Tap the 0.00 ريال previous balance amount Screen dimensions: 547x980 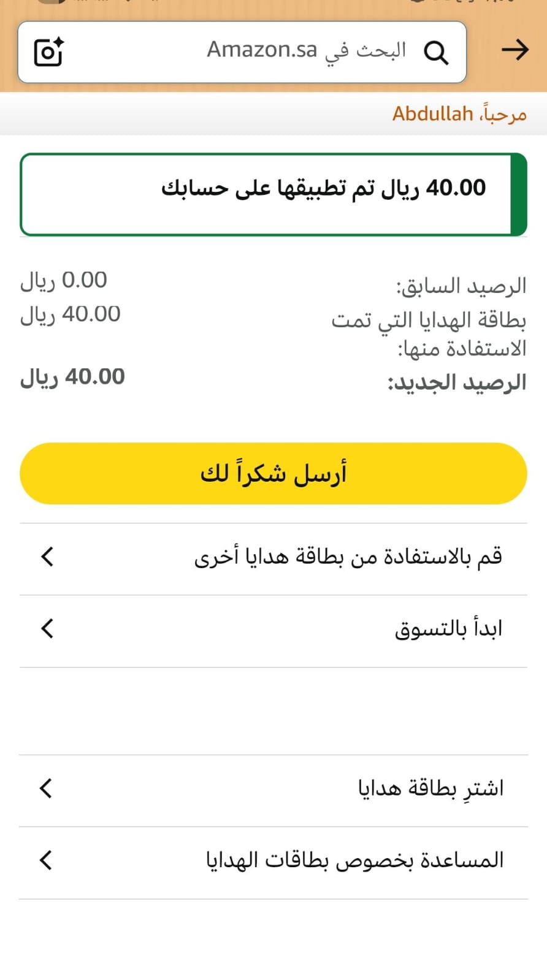click(64, 280)
